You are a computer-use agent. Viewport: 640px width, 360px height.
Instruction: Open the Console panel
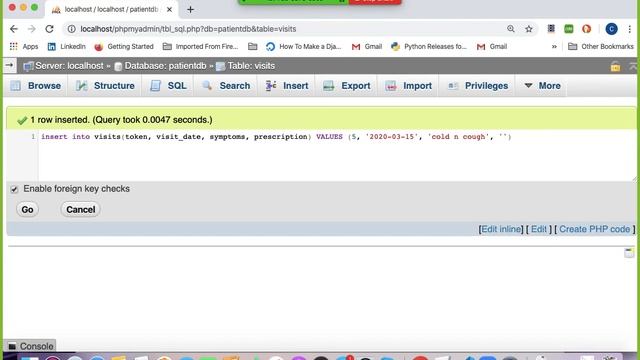31,346
